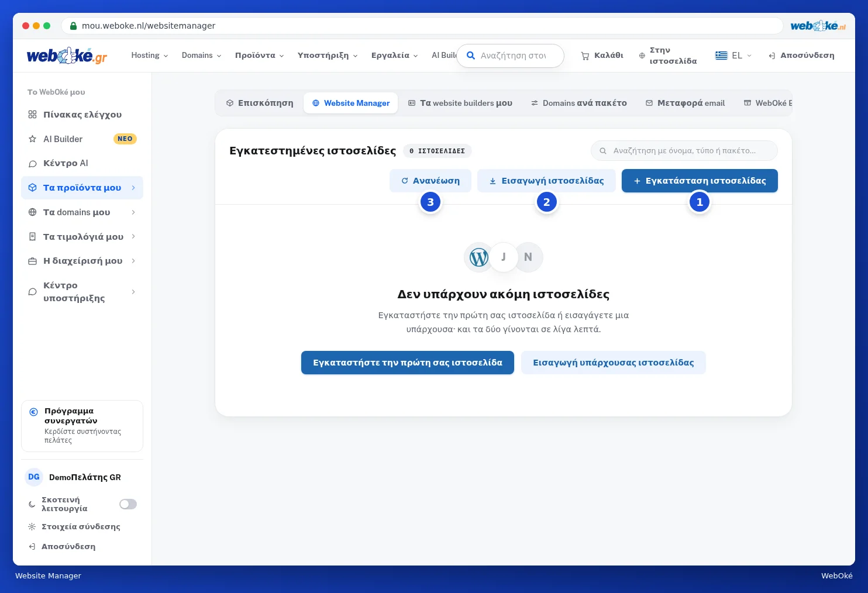Screen dimensions: 868x593
Task: Click the Greek flag language icon
Action: click(721, 56)
